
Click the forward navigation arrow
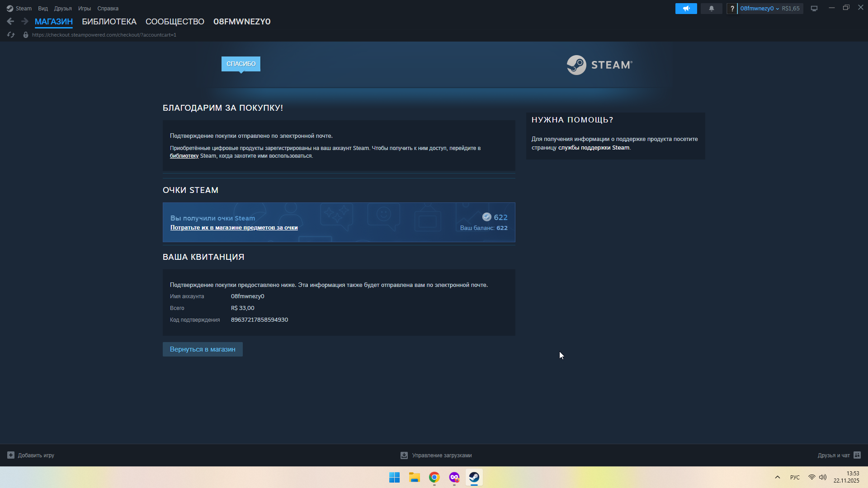point(25,21)
